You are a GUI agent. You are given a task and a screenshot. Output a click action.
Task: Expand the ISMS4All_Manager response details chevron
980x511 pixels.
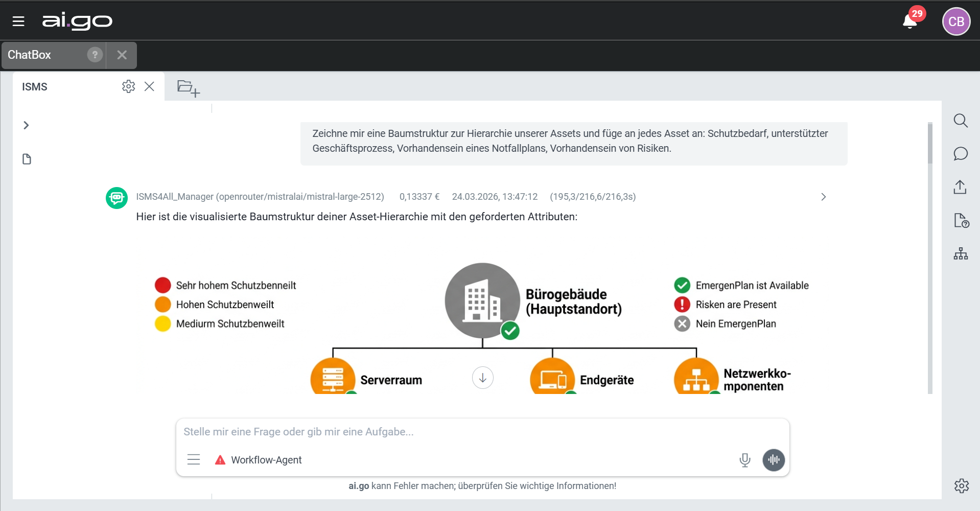click(x=823, y=197)
